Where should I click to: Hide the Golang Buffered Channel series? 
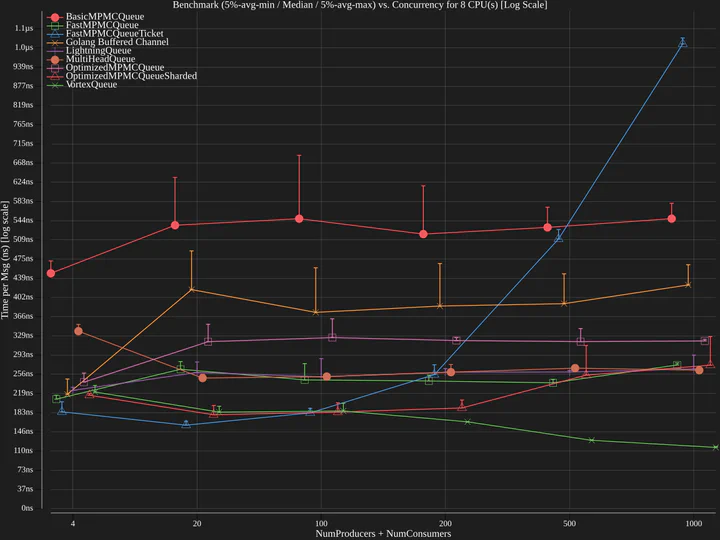[117, 42]
